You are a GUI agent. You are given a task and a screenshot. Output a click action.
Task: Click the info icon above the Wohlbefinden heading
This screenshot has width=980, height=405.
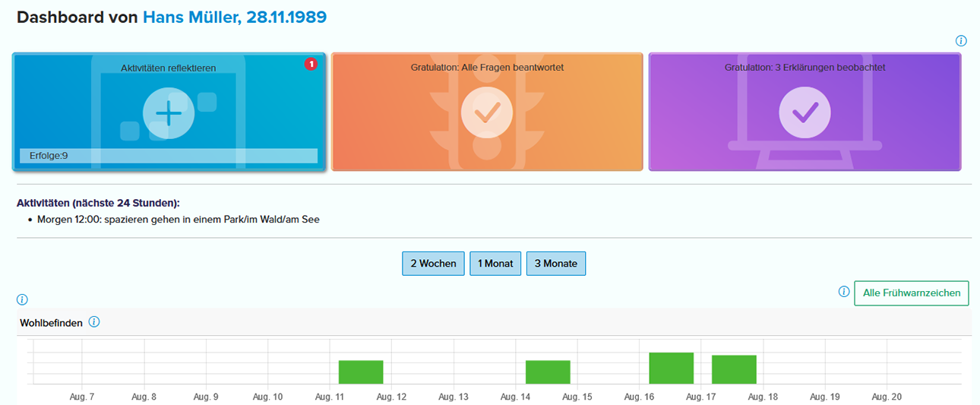coord(22,299)
